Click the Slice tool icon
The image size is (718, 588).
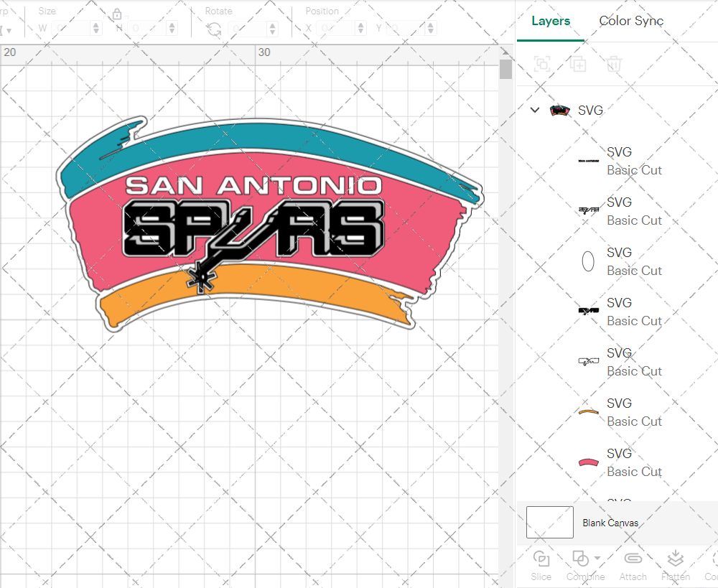(x=541, y=559)
